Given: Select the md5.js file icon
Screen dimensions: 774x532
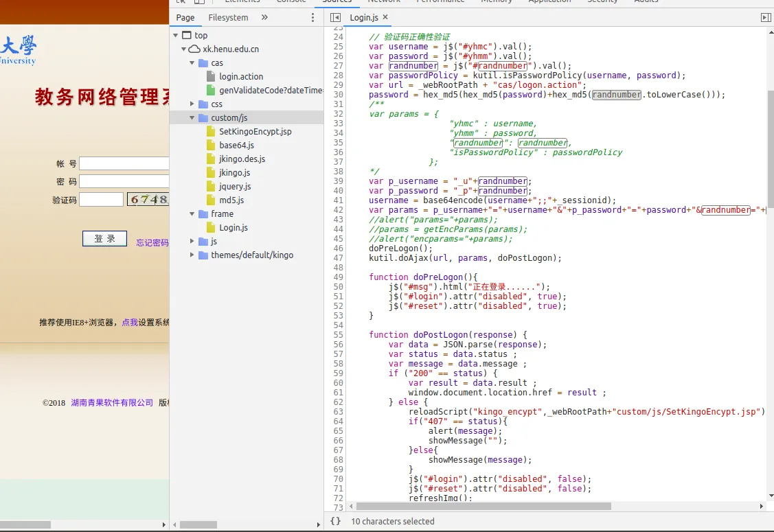Looking at the screenshot, I should point(212,200).
